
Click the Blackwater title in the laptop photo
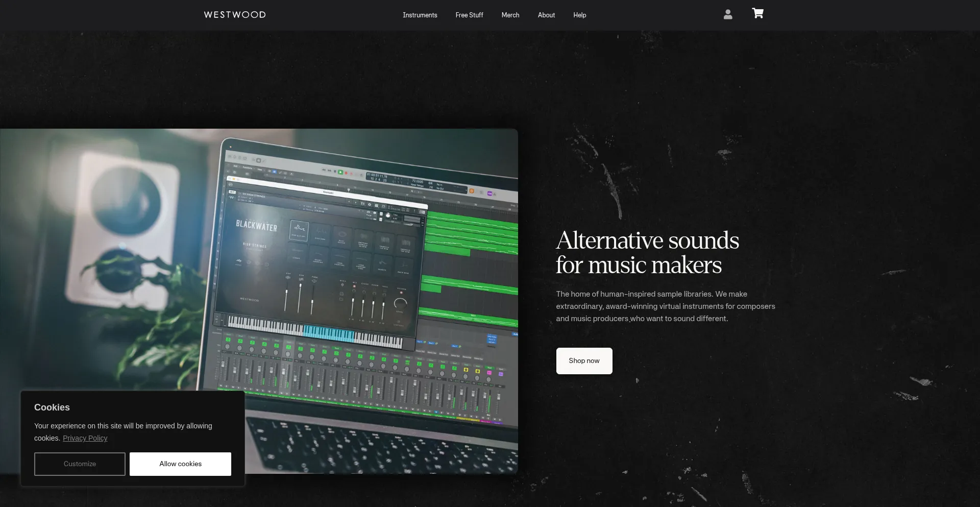256,225
